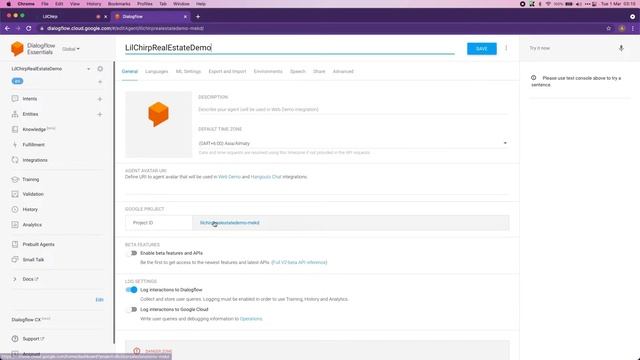
Task: Click the Description input field
Action: [x=353, y=109]
